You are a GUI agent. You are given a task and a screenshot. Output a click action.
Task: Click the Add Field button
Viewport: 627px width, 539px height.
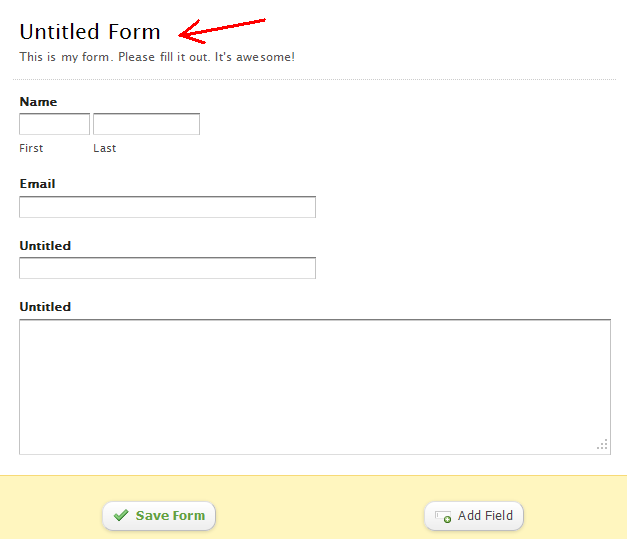point(474,516)
